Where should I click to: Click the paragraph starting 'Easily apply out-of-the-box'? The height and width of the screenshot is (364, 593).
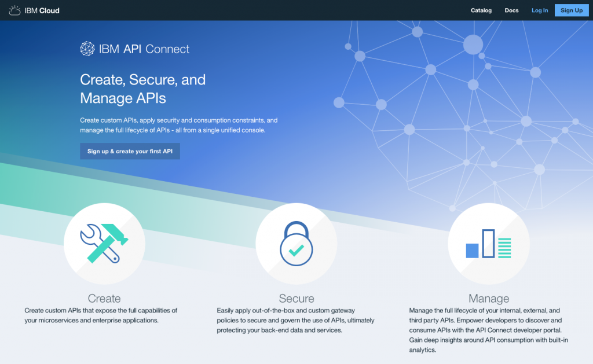[x=295, y=320]
